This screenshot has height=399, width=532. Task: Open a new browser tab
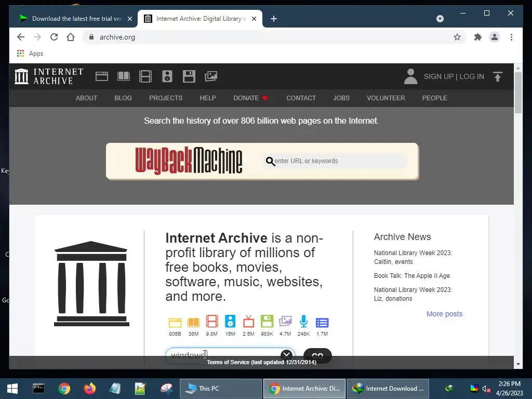[x=274, y=19]
